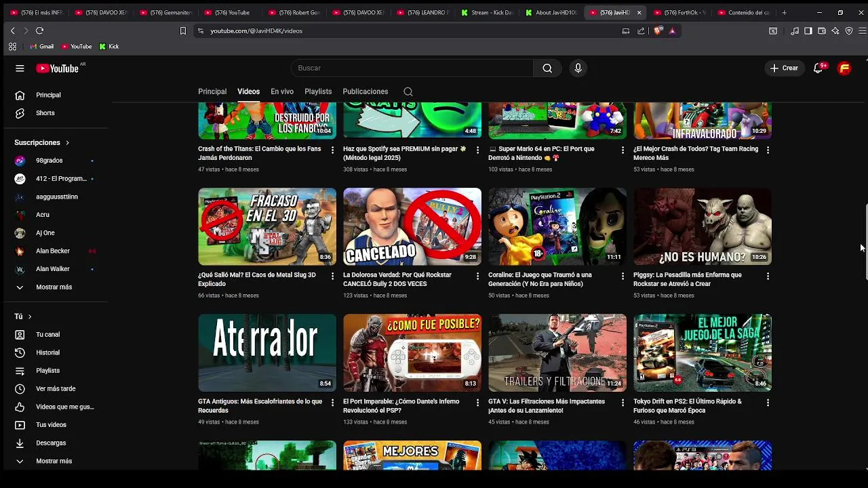
Task: Switch to About JaviHD100 browser tab
Action: tap(551, 12)
